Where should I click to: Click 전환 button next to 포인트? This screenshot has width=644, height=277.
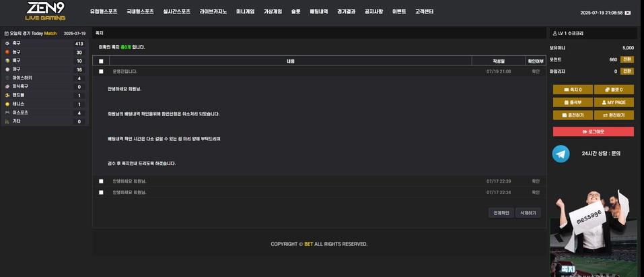click(627, 59)
